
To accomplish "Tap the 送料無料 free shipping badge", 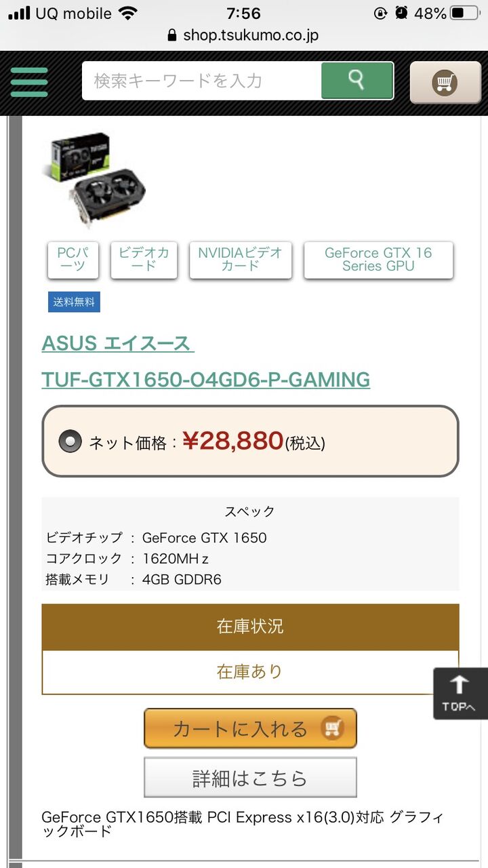I will [74, 302].
